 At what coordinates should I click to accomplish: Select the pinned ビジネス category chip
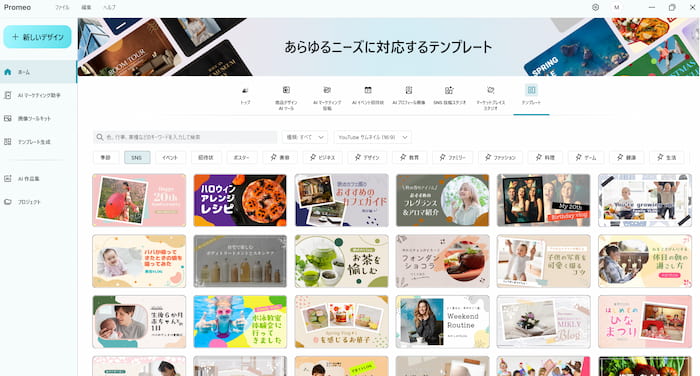323,158
